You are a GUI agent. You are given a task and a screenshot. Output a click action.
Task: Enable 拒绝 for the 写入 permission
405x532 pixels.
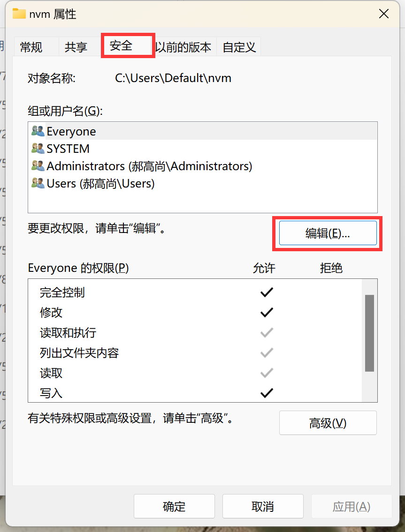(331, 393)
